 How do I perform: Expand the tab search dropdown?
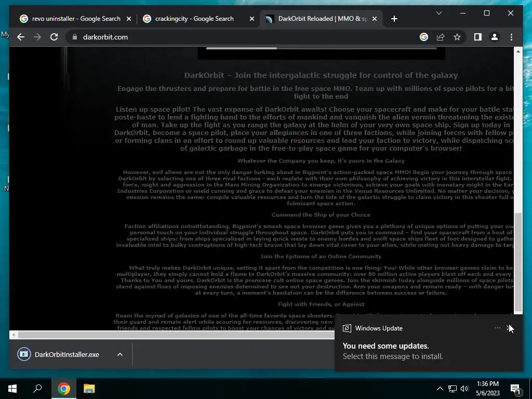click(x=438, y=13)
